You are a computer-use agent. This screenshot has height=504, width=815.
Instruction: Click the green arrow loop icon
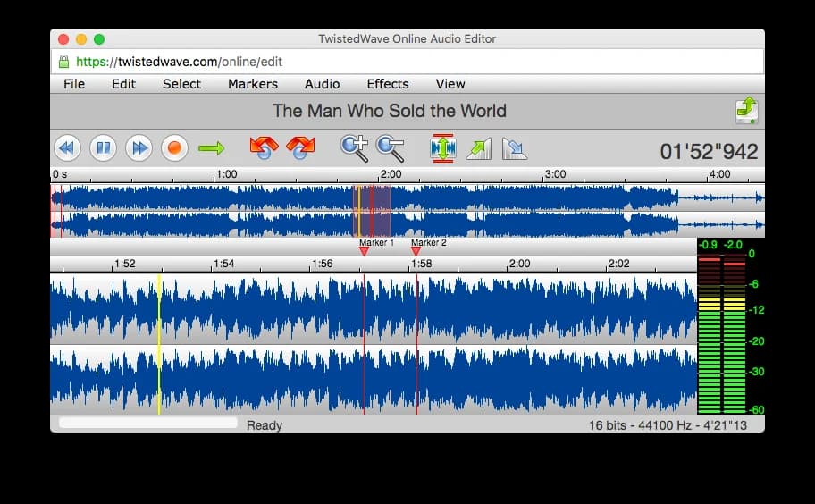point(212,149)
